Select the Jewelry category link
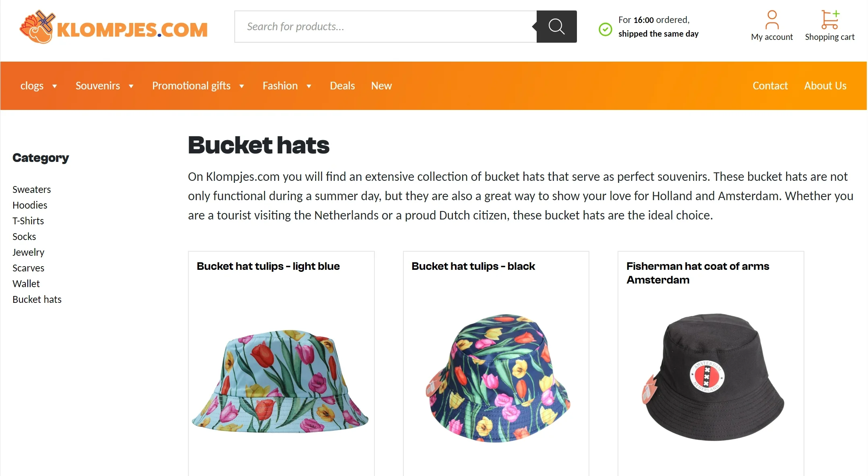 click(x=28, y=252)
